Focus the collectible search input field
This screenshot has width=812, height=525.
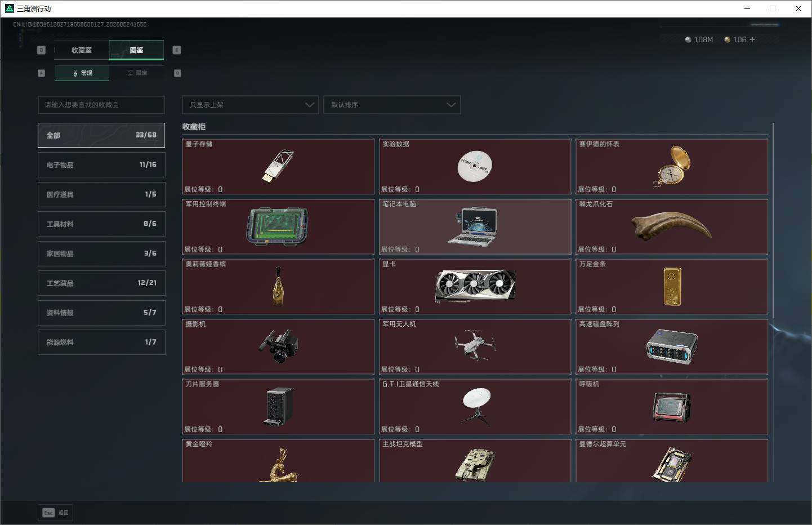[x=101, y=105]
